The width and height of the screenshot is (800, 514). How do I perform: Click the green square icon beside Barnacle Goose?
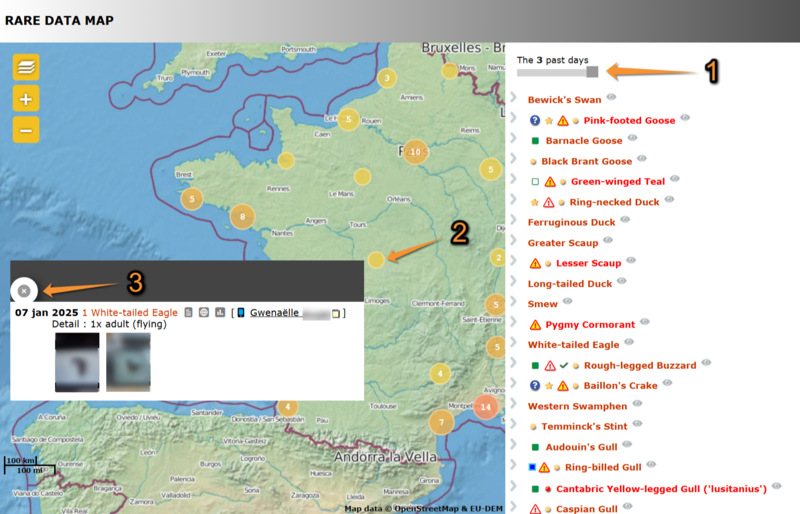[535, 141]
